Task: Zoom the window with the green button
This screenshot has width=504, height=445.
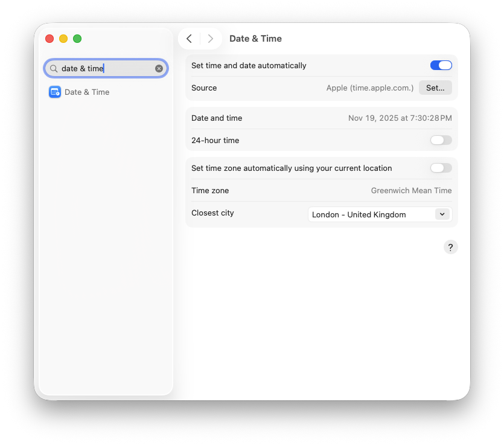Action: pos(77,39)
